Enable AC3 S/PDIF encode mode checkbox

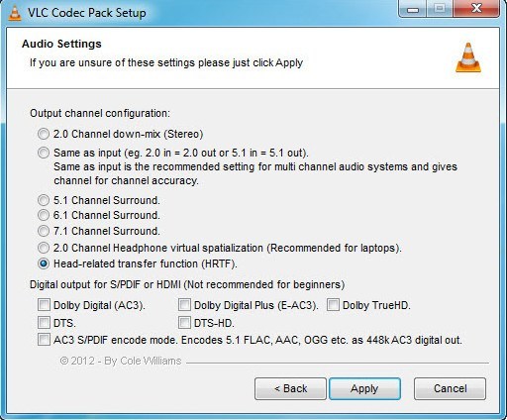44,340
